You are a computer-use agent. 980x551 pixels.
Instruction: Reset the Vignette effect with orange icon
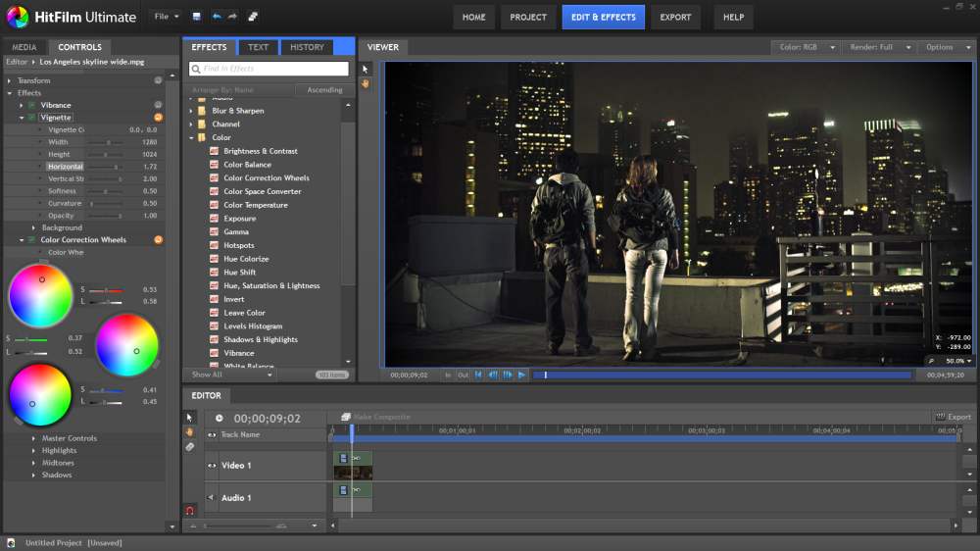click(x=159, y=118)
